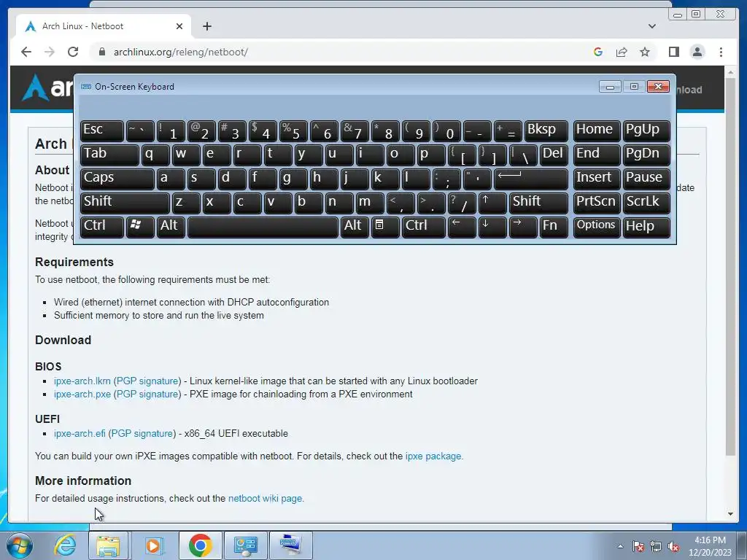This screenshot has width=747, height=560.
Task: Open On-Screen Keyboard Help
Action: pos(646,227)
